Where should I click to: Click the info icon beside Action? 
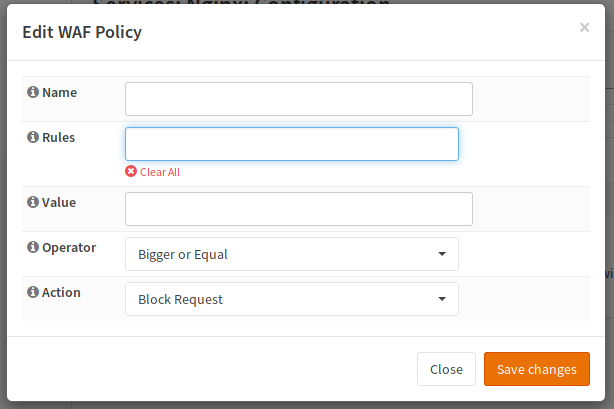[33, 292]
